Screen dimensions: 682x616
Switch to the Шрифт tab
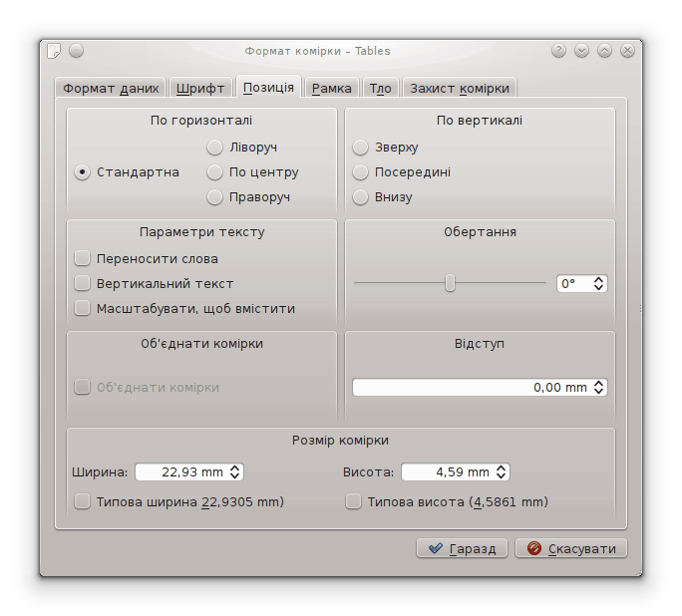click(200, 88)
